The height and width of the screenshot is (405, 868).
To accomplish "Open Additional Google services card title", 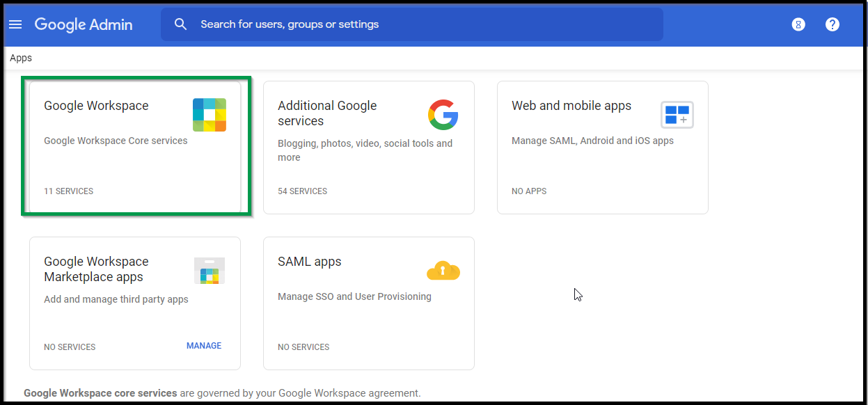I will (x=327, y=113).
